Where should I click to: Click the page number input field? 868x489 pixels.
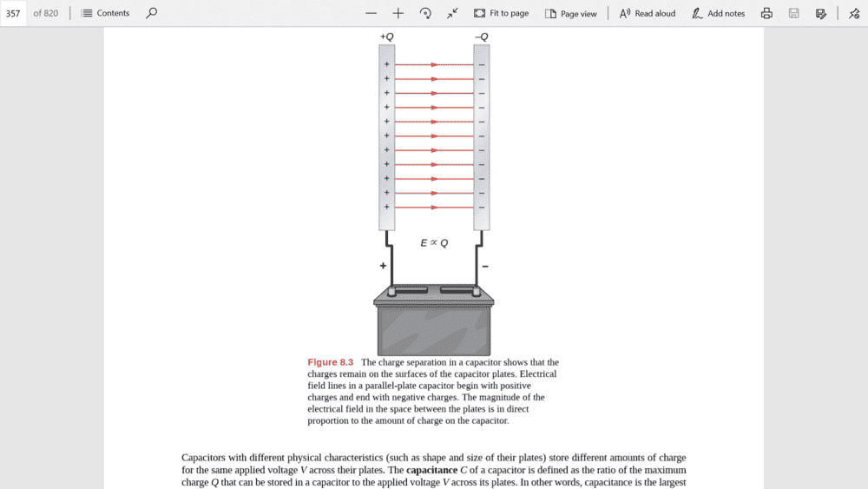click(x=13, y=13)
